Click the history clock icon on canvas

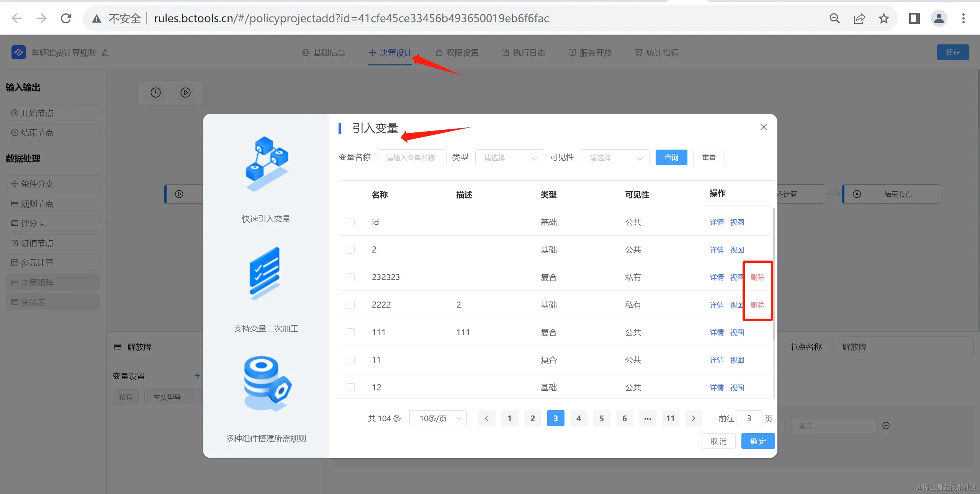click(155, 93)
